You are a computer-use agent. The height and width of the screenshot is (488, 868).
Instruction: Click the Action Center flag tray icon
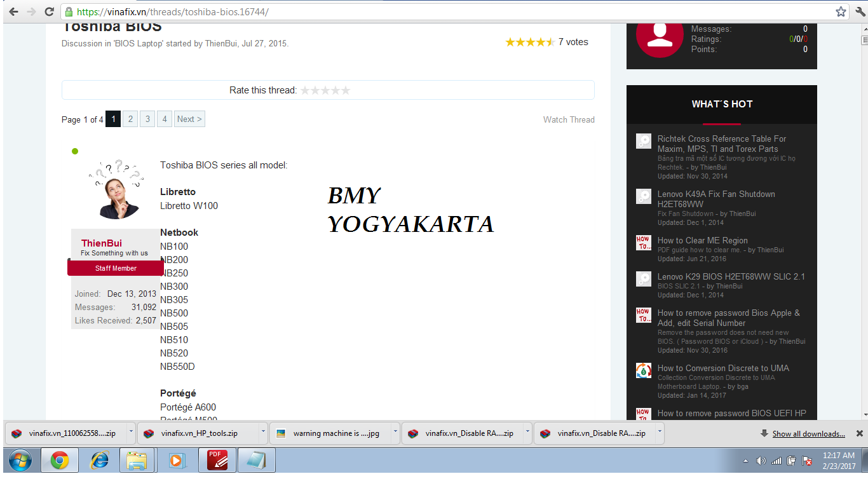(807, 461)
